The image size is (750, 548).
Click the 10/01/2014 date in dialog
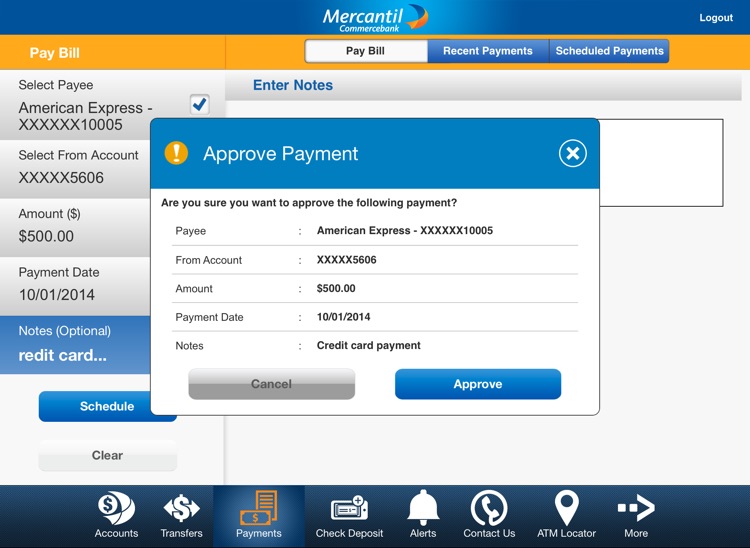tap(343, 317)
